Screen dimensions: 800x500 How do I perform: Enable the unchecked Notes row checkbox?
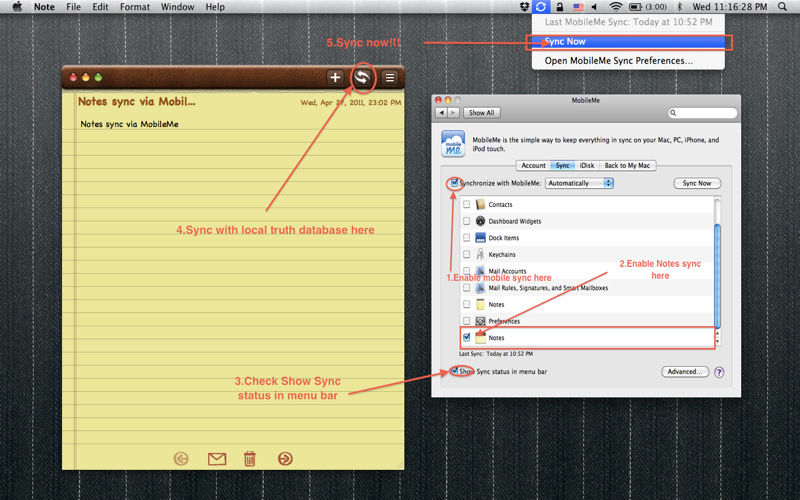pos(466,304)
